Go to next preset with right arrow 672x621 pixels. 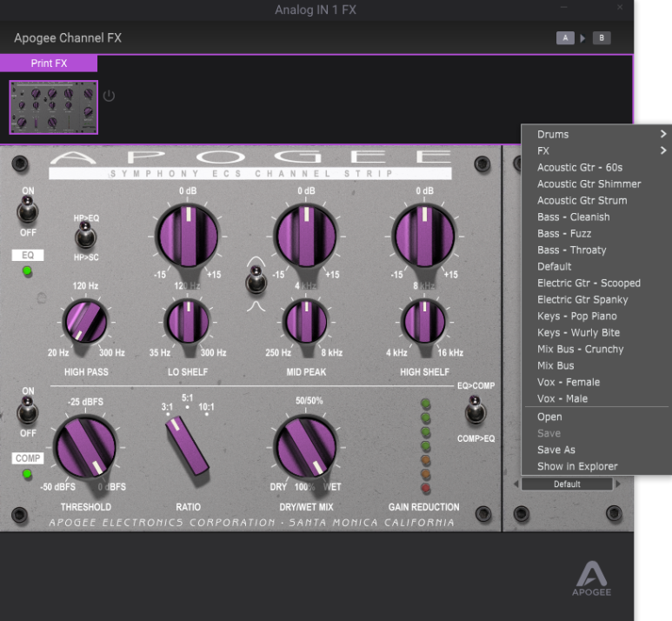618,484
